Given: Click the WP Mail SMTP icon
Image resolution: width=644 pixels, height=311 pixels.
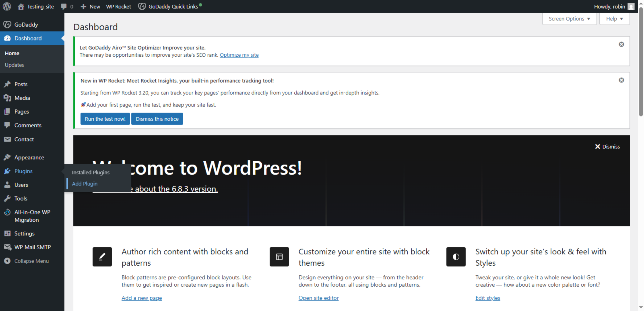Looking at the screenshot, I should (x=8, y=247).
